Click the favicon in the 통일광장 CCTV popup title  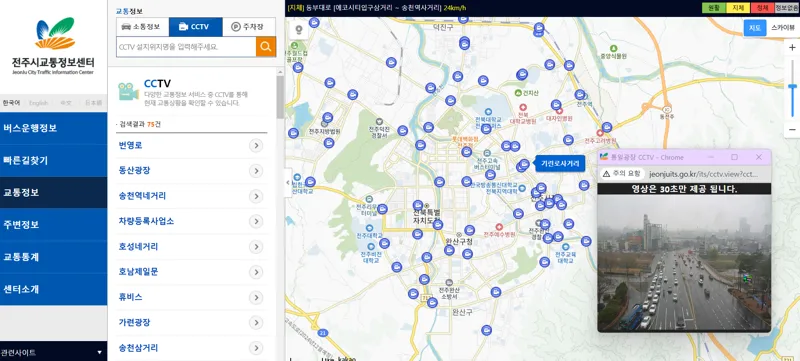click(604, 157)
